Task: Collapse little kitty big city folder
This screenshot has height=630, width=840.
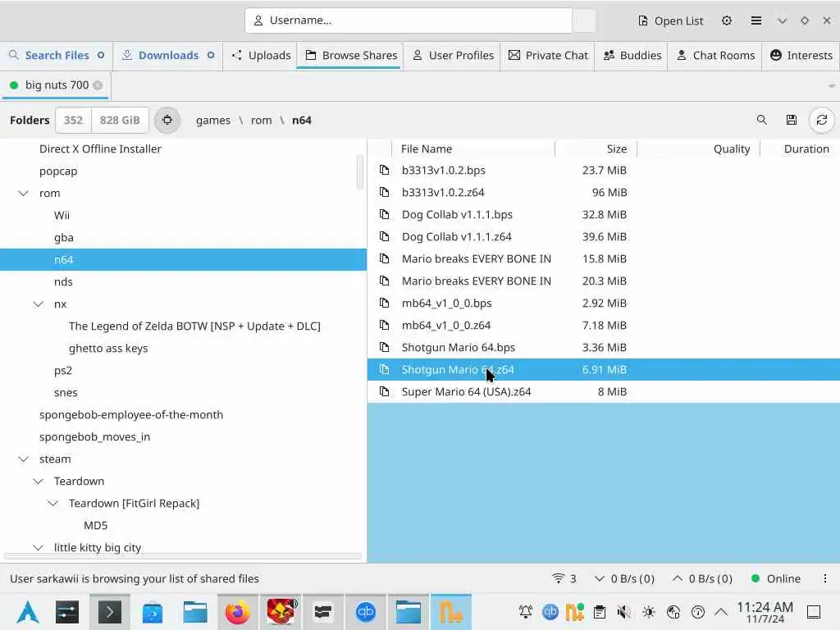Action: [x=38, y=547]
